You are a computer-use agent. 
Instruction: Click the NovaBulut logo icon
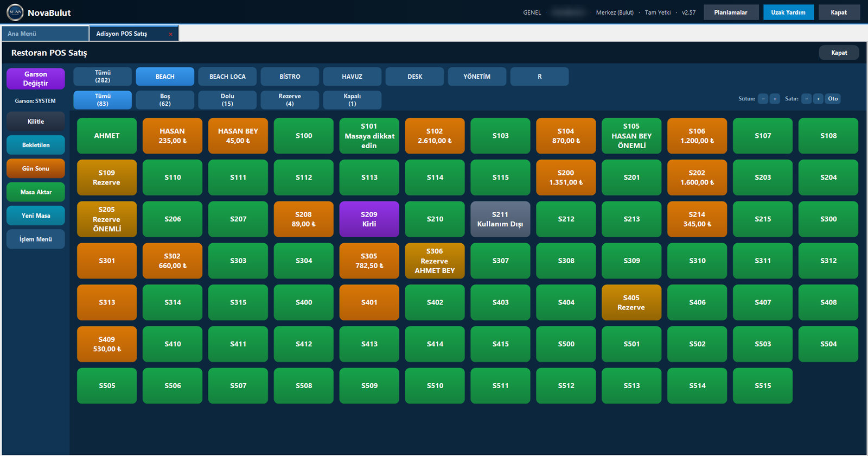pos(15,12)
